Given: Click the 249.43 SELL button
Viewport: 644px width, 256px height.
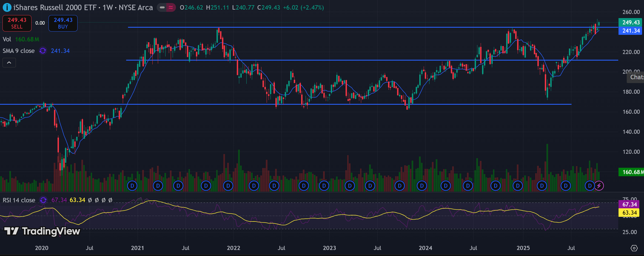Looking at the screenshot, I should tap(17, 23).
